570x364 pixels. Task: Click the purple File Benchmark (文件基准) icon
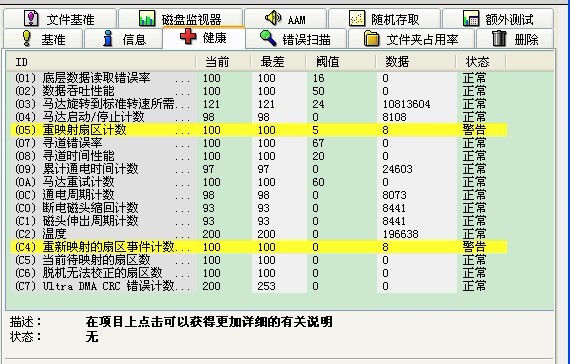[x=31, y=18]
